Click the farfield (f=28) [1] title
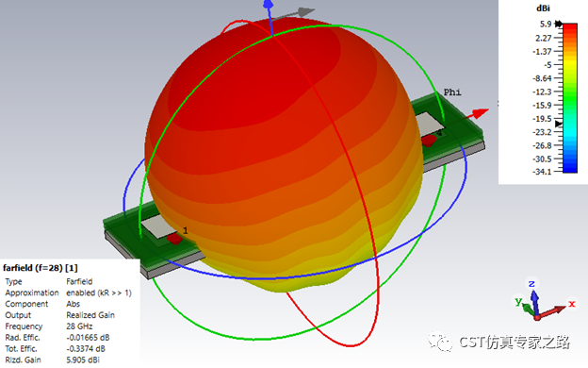Image resolution: width=588 pixels, height=368 pixels. coord(41,268)
